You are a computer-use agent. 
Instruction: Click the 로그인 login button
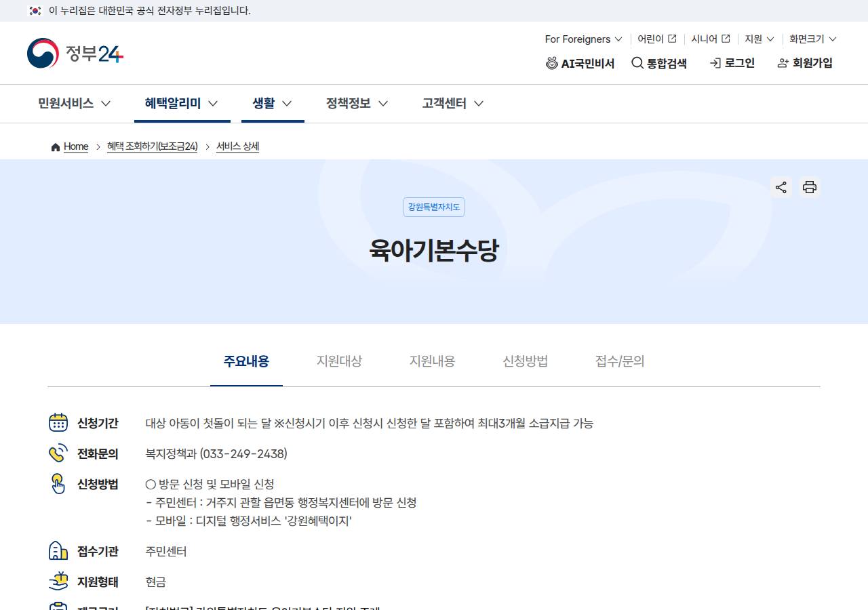[x=732, y=63]
